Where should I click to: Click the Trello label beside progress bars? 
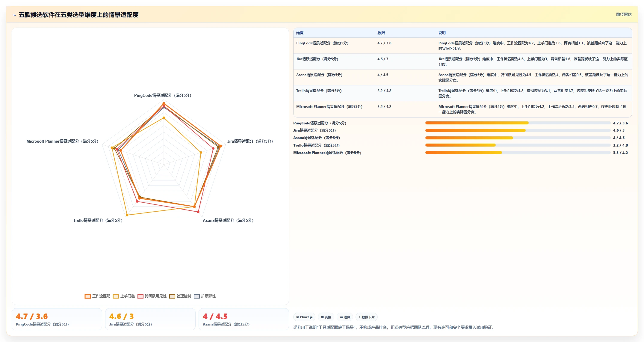click(316, 145)
